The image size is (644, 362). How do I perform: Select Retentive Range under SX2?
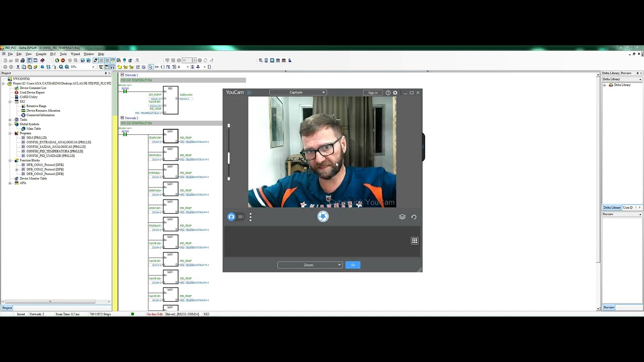[x=36, y=106]
